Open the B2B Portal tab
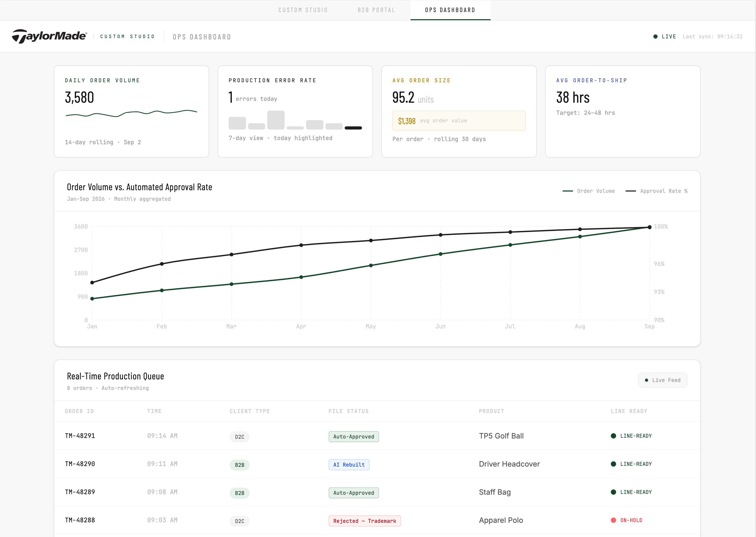Image resolution: width=756 pixels, height=537 pixels. [x=376, y=10]
